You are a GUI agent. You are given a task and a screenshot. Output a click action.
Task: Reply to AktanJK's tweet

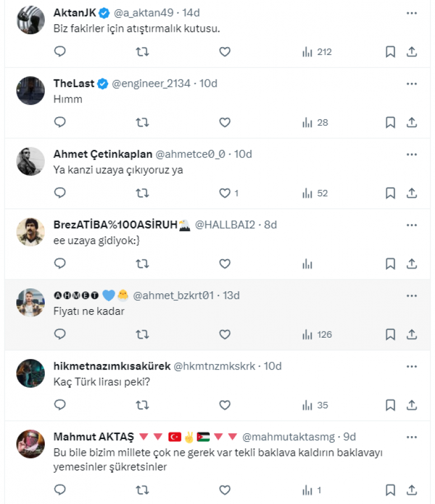[x=60, y=52]
